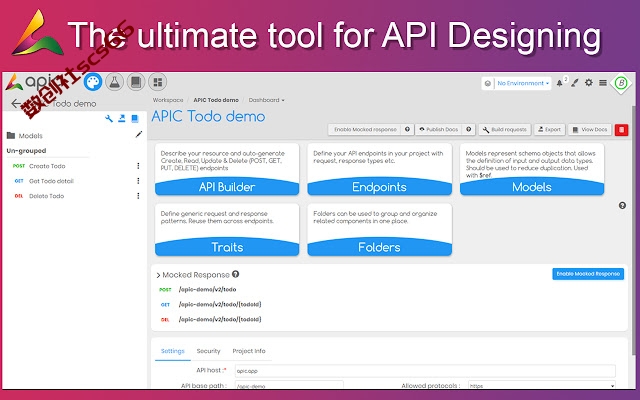Click the Publish Docs button

coord(439,129)
